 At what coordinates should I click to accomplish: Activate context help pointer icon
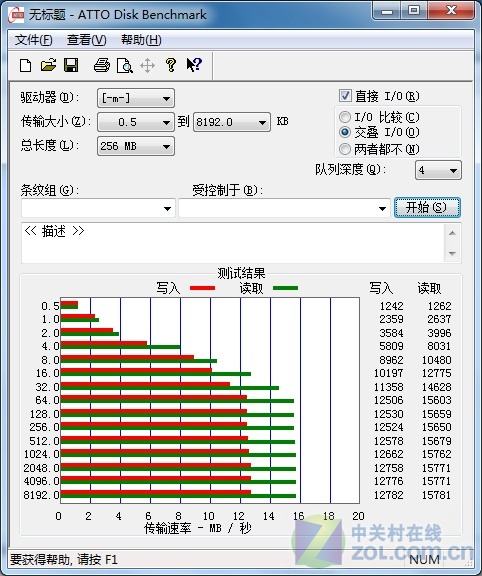194,65
